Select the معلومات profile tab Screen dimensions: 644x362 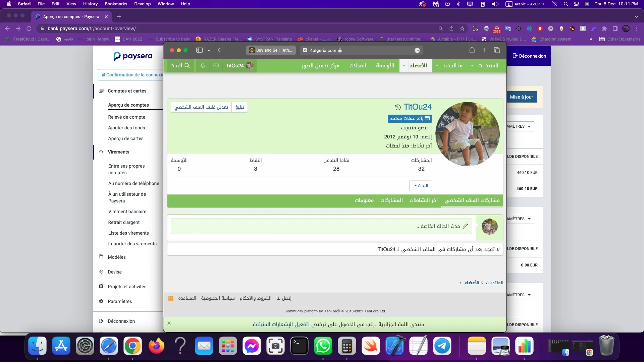click(364, 200)
